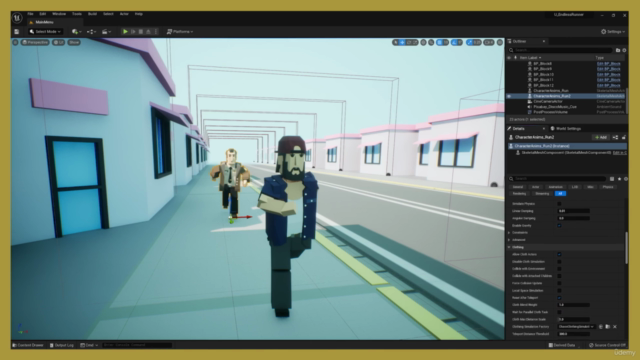Click the camera speed icon in viewport

(489, 42)
